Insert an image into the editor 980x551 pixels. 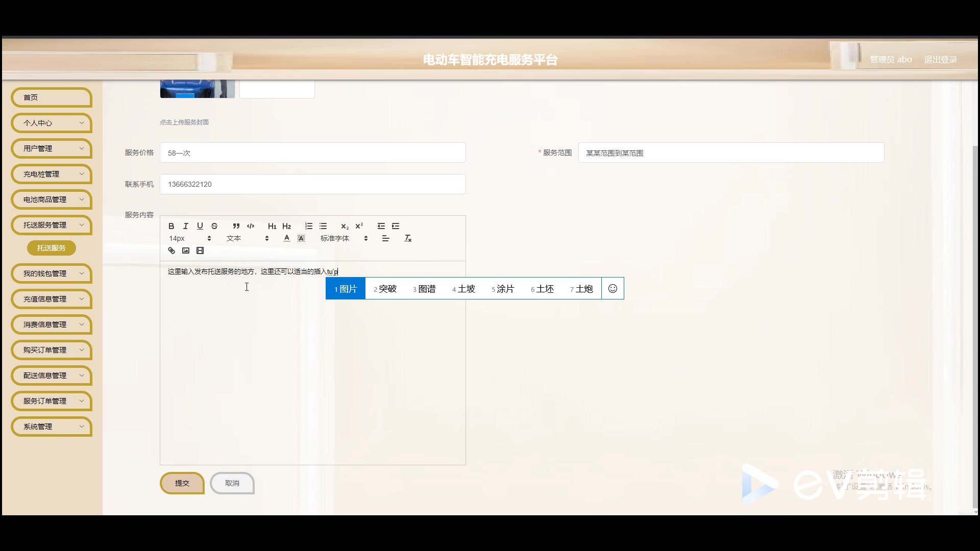(185, 251)
